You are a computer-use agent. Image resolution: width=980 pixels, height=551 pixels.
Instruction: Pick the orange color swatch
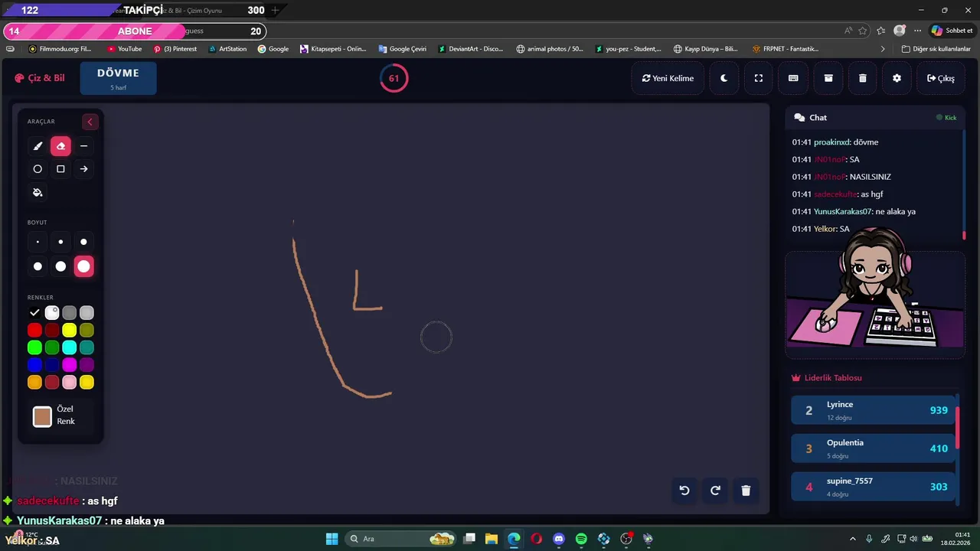click(x=34, y=382)
